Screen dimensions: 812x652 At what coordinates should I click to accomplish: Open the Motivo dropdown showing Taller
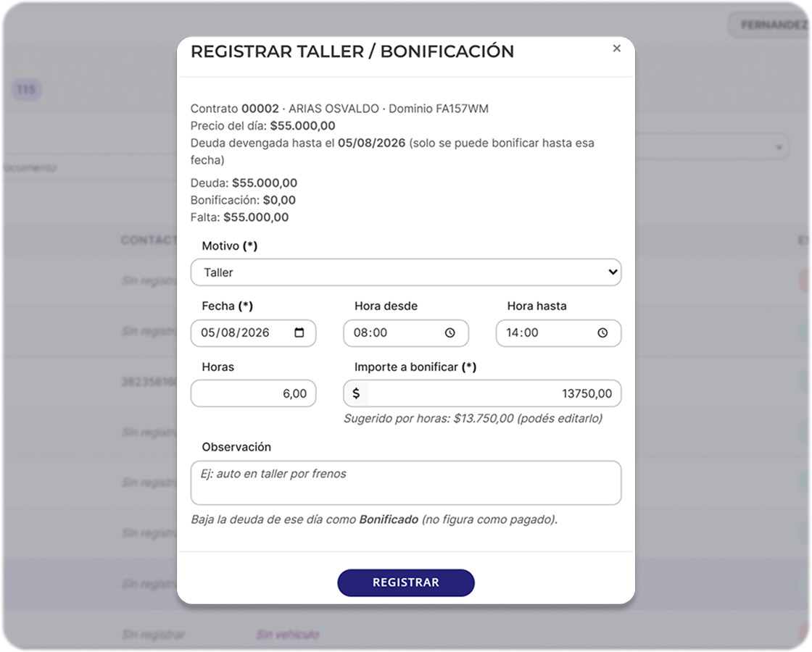(405, 272)
